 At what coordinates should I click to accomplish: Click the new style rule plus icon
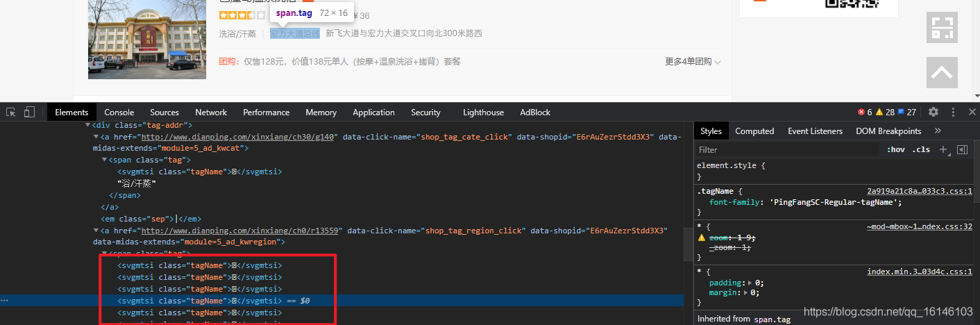943,149
